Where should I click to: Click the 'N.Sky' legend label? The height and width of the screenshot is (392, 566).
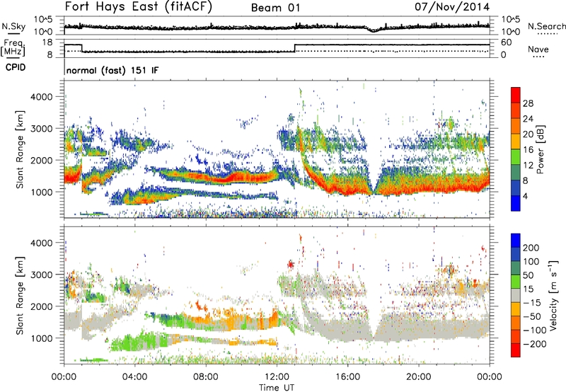click(x=13, y=26)
